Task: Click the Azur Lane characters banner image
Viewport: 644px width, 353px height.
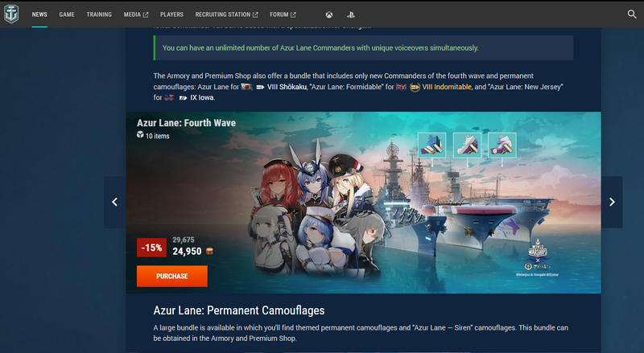Action: (363, 203)
